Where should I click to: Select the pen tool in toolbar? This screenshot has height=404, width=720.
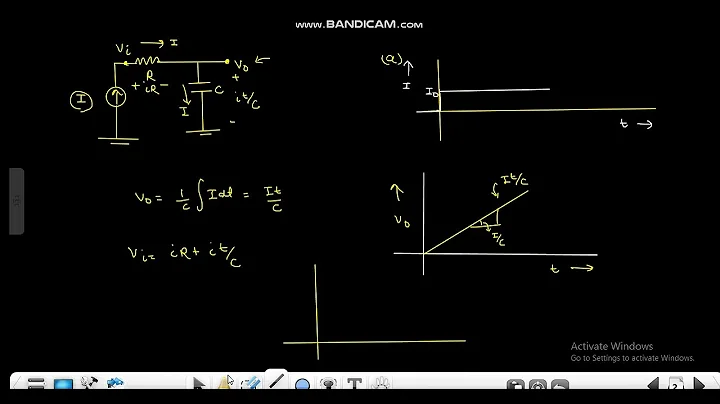[x=224, y=383]
